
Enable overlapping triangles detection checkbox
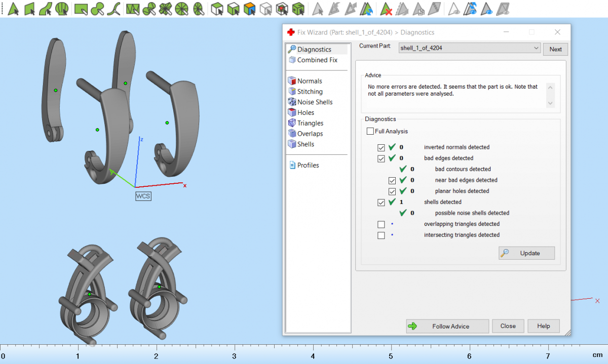[381, 224]
